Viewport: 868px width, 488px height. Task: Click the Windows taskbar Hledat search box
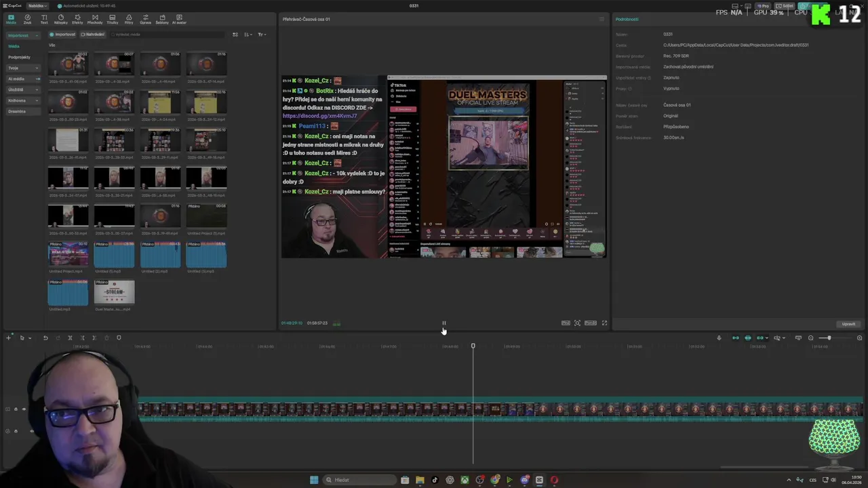358,480
